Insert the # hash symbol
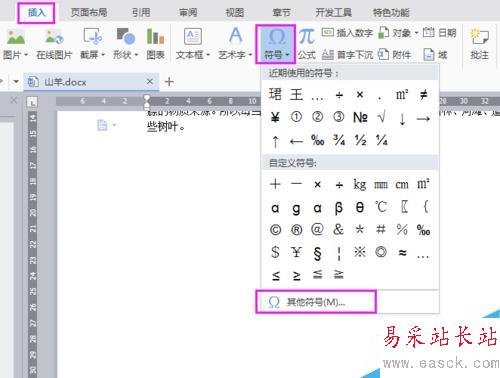The width and height of the screenshot is (500, 378). 381,229
